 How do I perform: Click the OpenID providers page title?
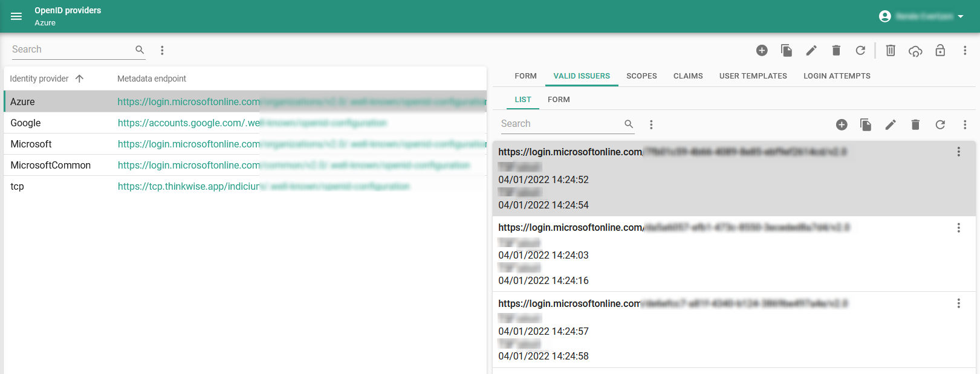coord(68,10)
